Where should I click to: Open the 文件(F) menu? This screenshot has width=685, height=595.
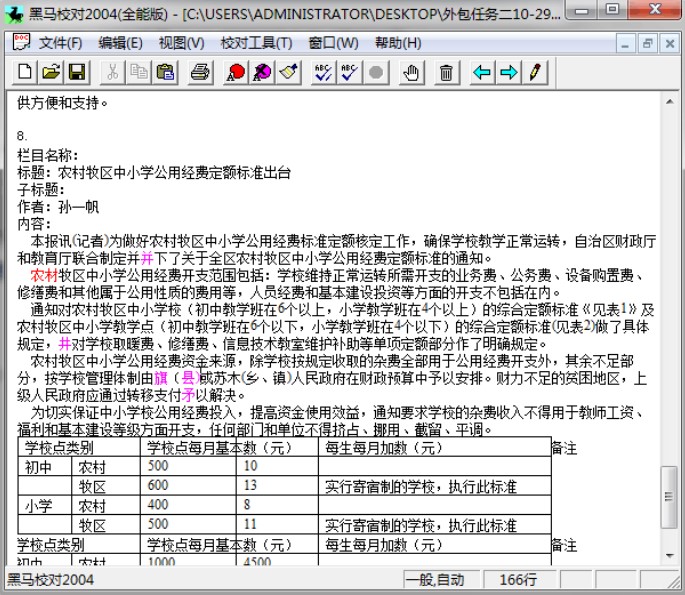(x=60, y=43)
